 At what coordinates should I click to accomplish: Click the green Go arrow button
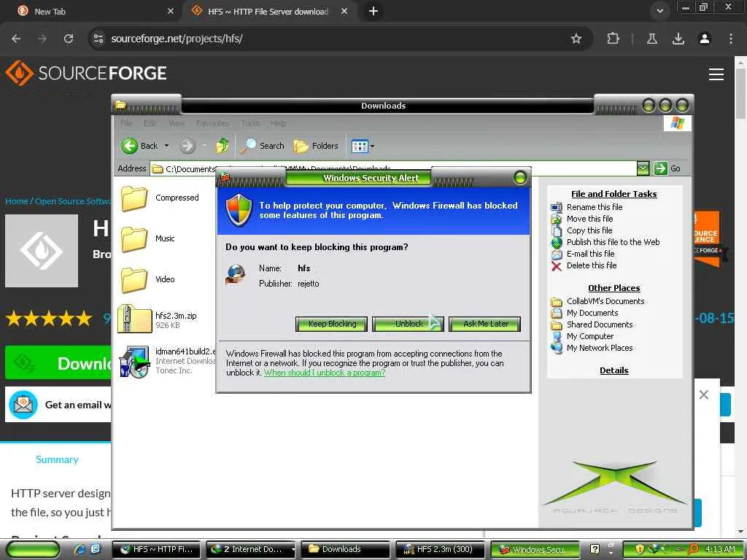(x=660, y=168)
